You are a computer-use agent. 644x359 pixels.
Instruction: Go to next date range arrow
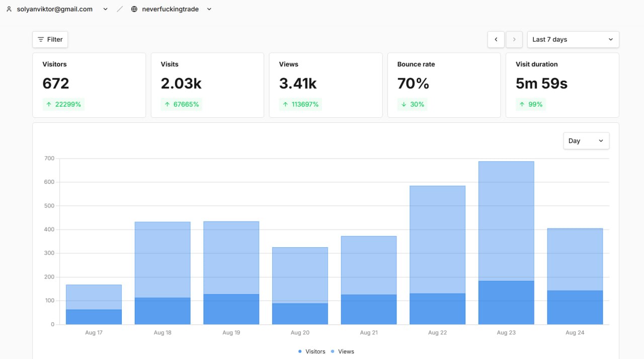click(x=514, y=39)
